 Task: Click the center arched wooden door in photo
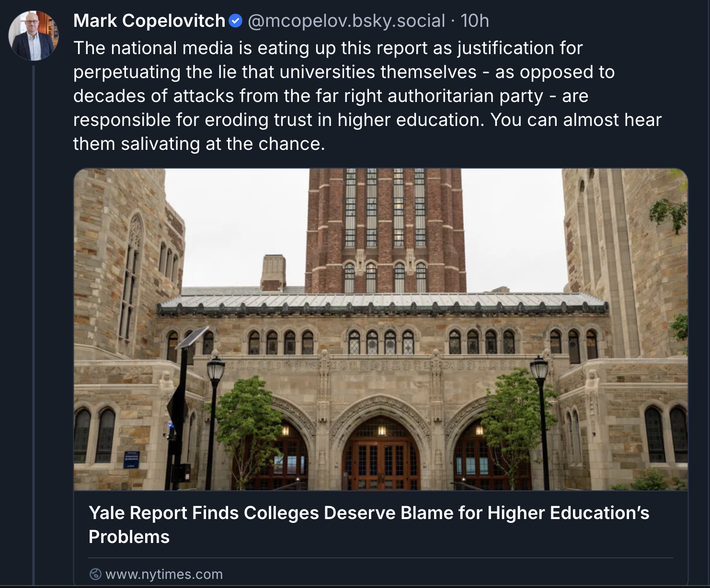381,460
